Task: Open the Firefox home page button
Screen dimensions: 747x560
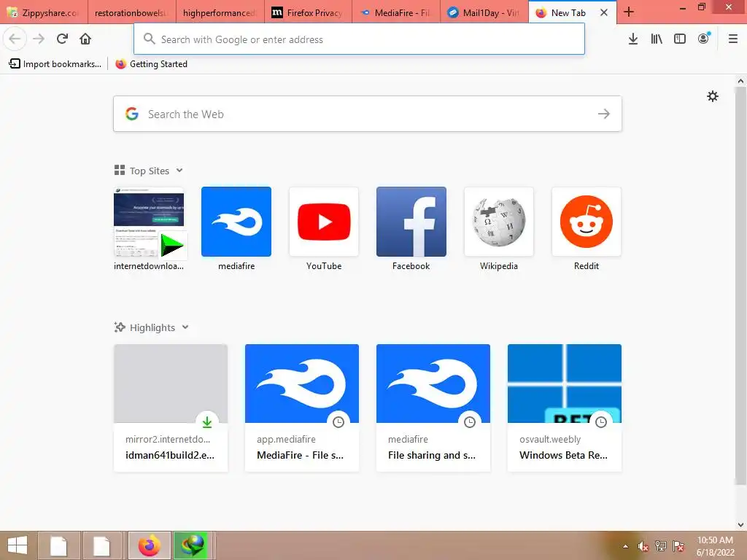Action: coord(85,39)
